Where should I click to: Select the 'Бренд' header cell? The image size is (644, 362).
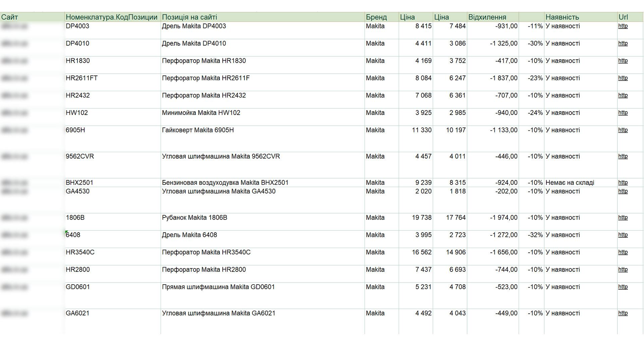[376, 17]
